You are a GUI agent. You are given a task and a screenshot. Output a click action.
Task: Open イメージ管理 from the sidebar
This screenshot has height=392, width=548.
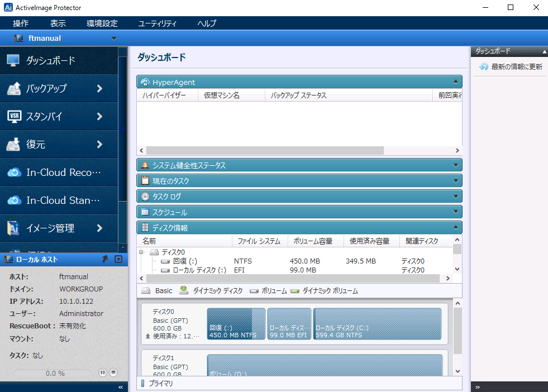click(50, 228)
